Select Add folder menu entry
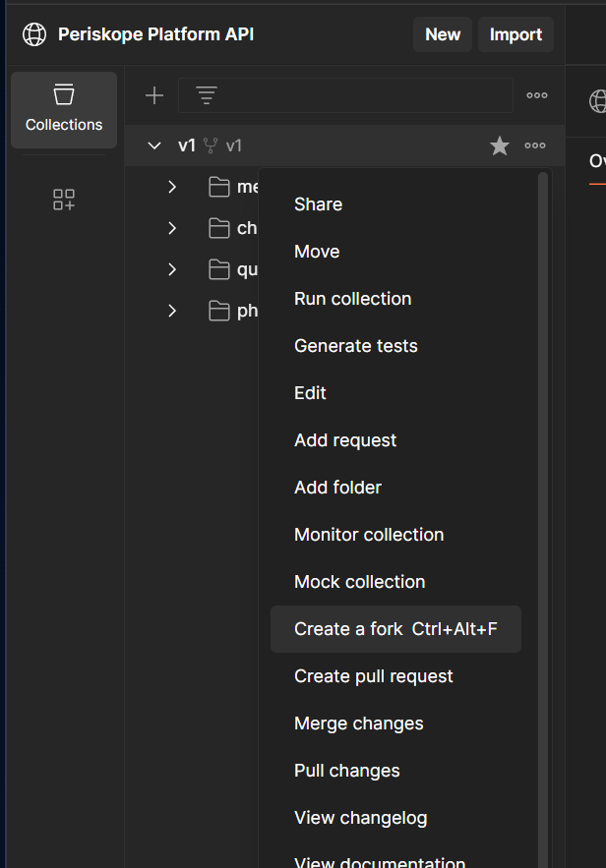 point(395,488)
